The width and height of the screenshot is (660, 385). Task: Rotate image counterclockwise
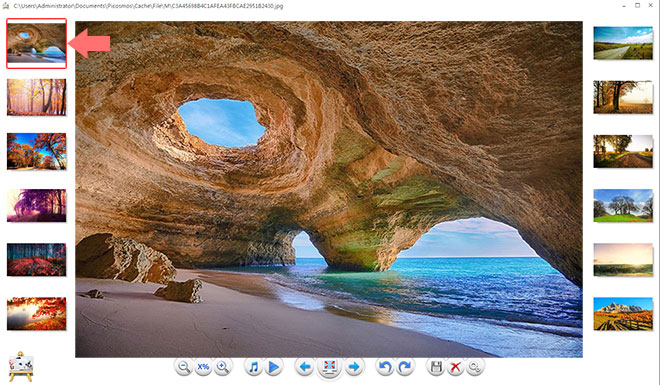pos(385,367)
